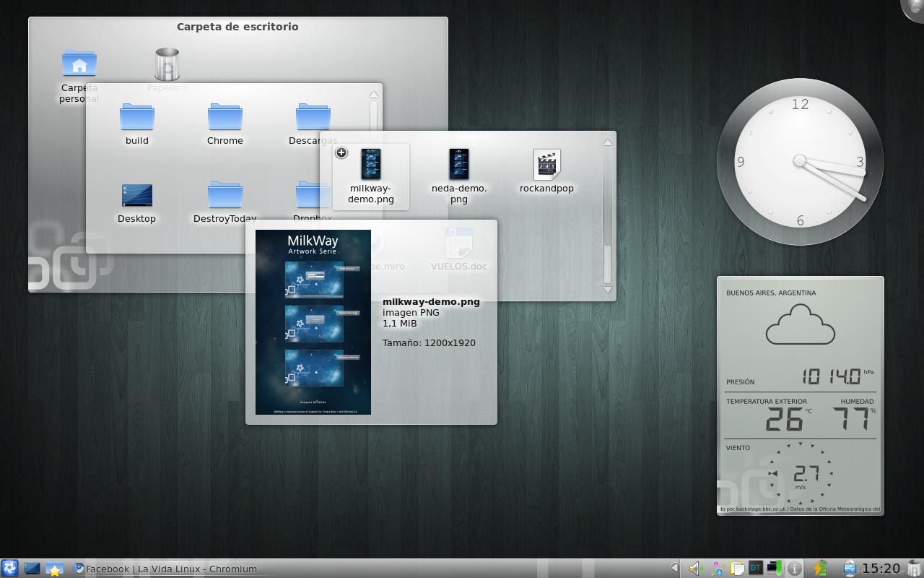Open the trash icon at the panel's end

coord(914,569)
